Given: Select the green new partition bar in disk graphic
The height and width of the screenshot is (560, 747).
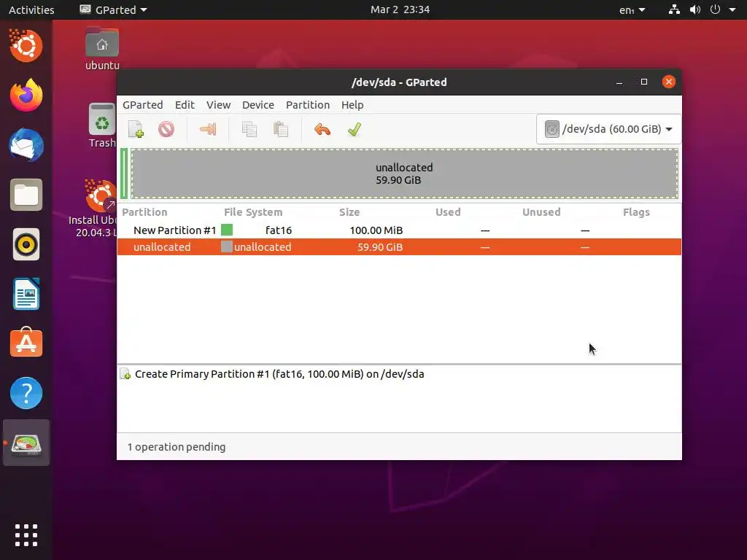Looking at the screenshot, I should coord(124,174).
